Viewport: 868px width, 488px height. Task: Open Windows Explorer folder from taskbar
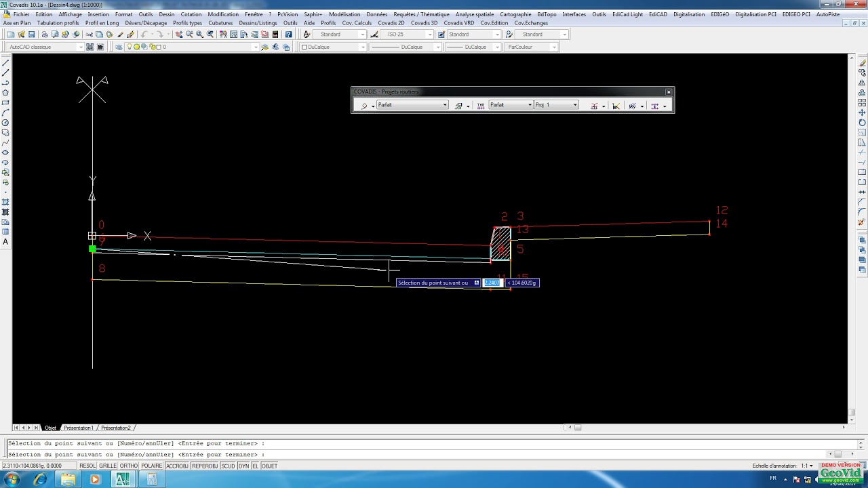click(68, 480)
